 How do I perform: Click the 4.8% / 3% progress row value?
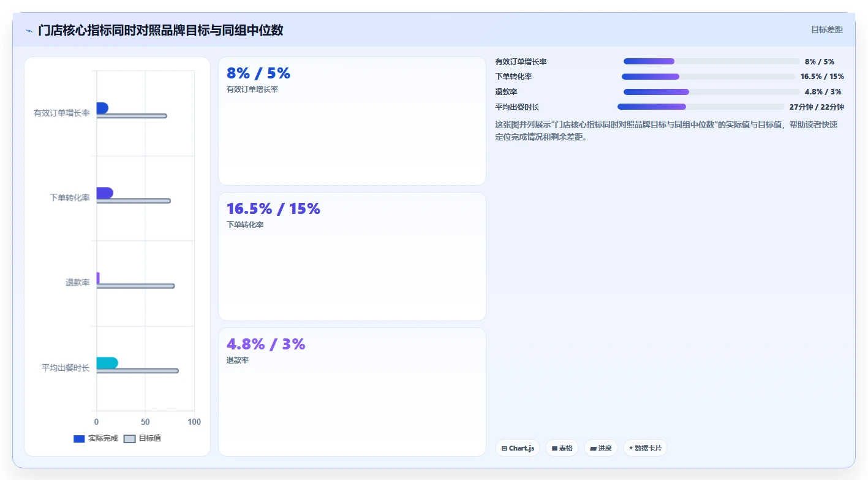tap(823, 92)
